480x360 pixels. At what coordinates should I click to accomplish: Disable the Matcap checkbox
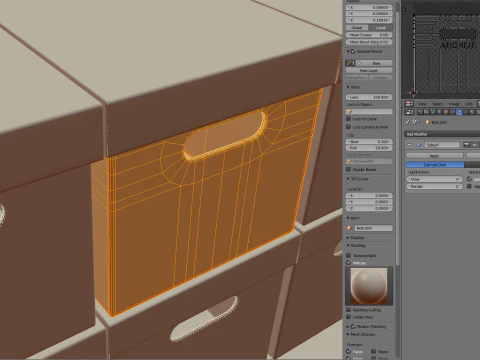coord(349,263)
